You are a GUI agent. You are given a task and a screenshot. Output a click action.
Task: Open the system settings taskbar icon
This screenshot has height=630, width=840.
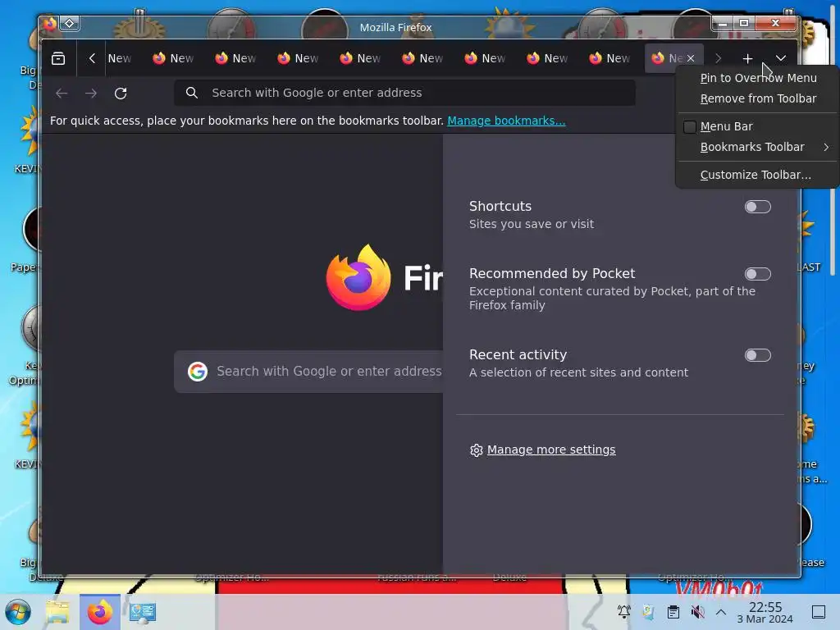[143, 612]
